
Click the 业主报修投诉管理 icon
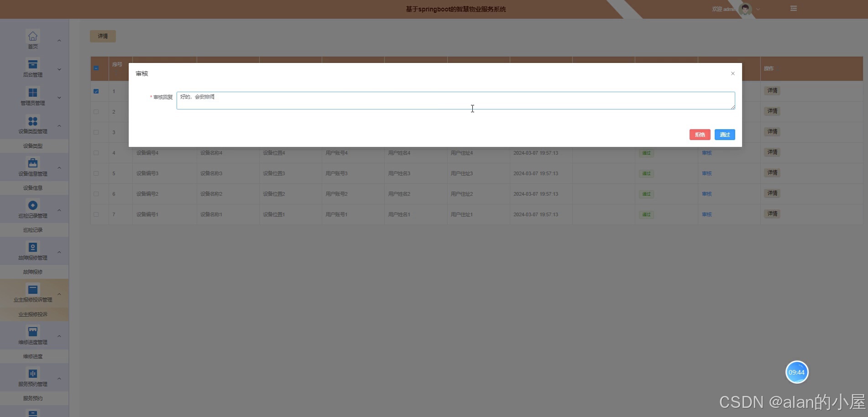point(33,289)
